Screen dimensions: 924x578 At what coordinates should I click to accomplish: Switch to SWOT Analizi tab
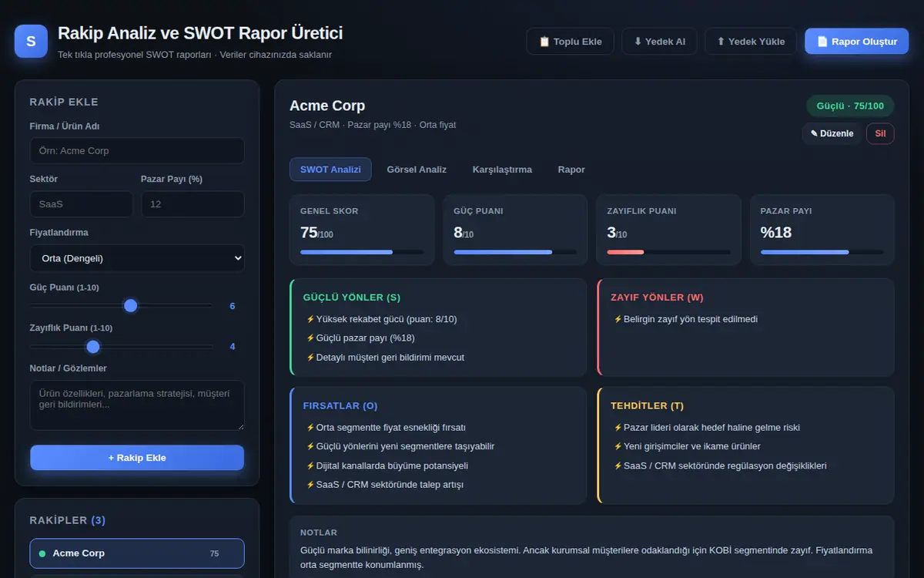pos(330,170)
